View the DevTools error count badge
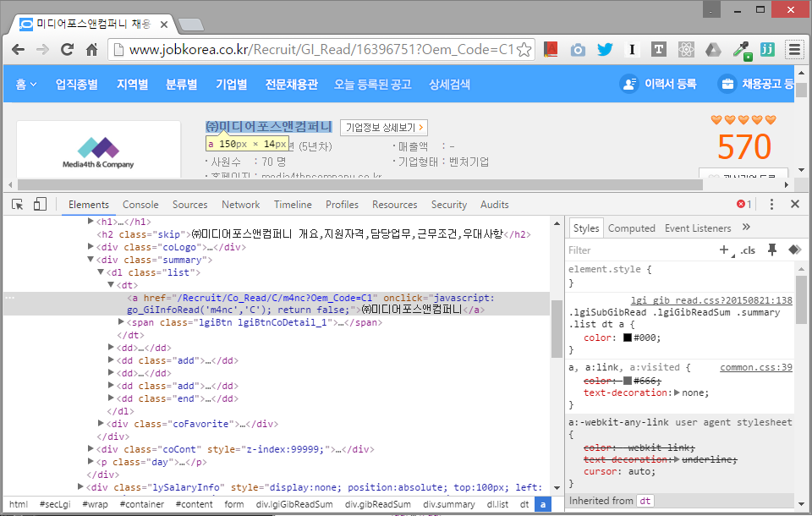This screenshot has width=812, height=516. pos(743,204)
